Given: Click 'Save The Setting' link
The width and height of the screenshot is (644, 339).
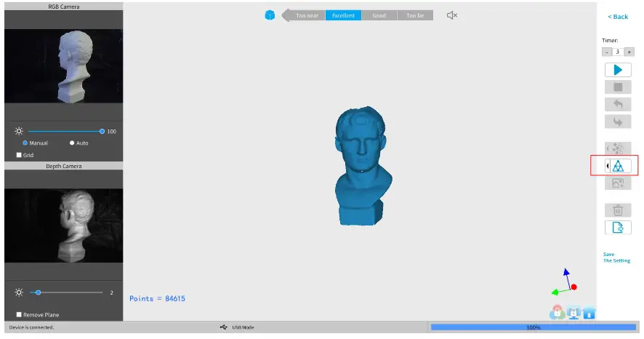Looking at the screenshot, I should 616,258.
